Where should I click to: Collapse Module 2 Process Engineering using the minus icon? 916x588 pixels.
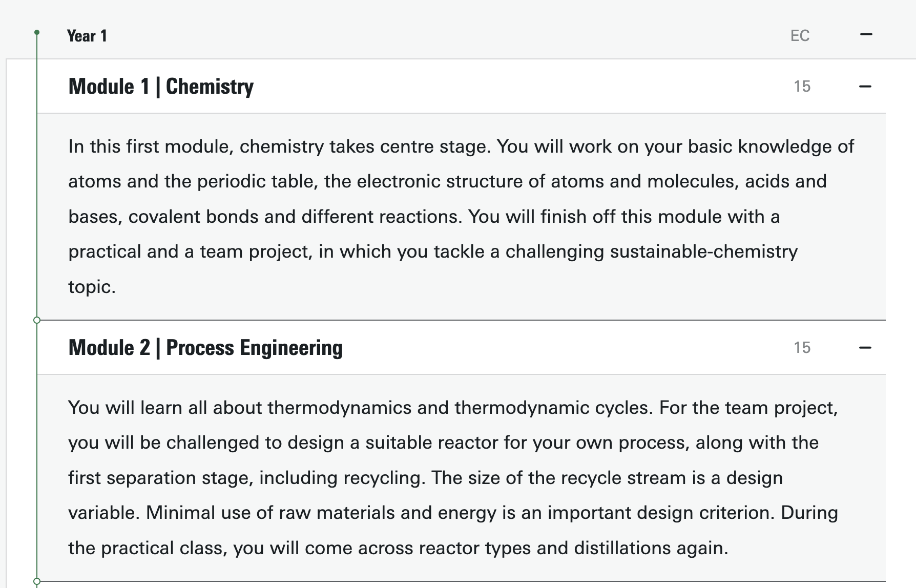[x=865, y=348]
